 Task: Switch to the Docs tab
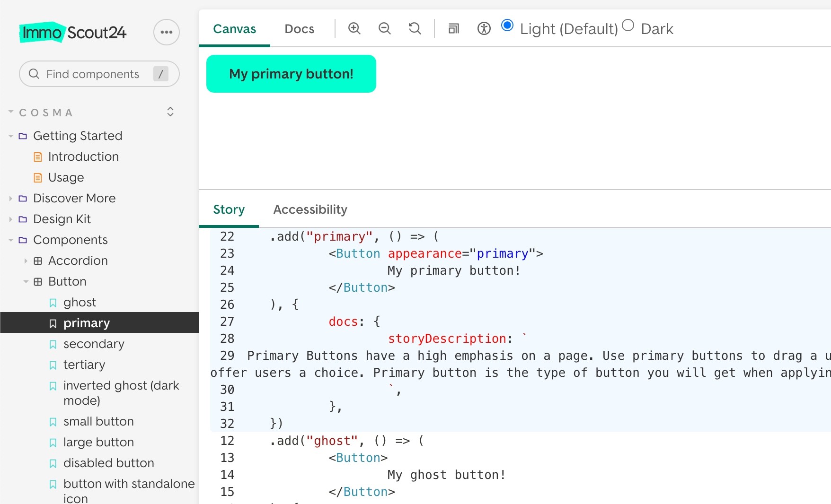[x=299, y=29]
